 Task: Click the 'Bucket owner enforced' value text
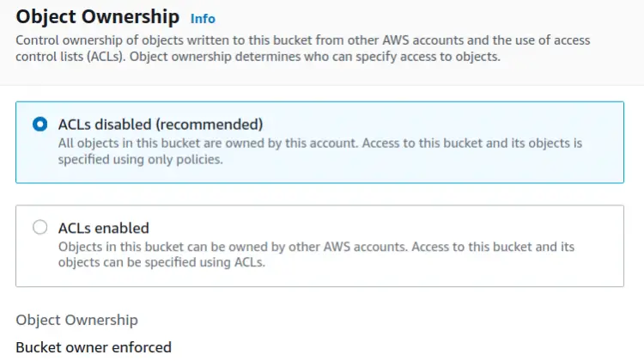[x=94, y=347]
